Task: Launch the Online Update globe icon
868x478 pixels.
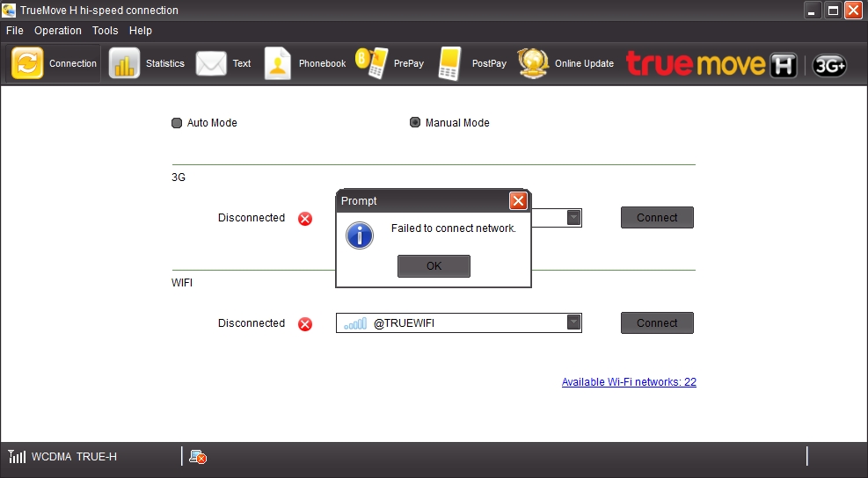Action: (533, 63)
